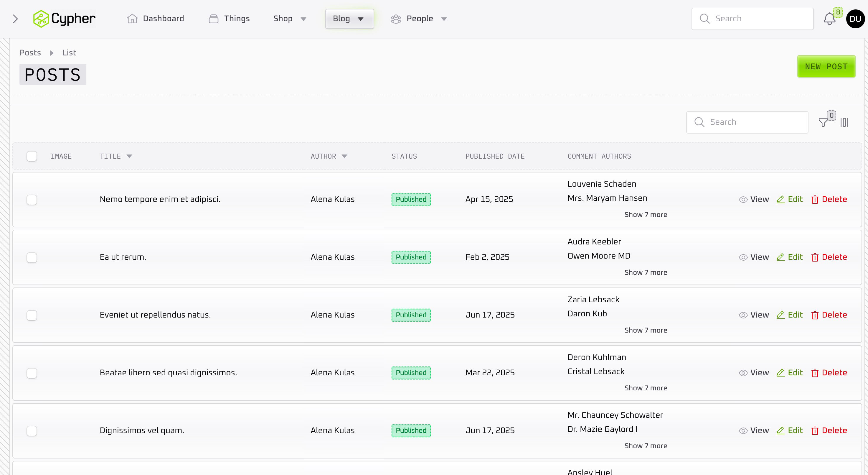The image size is (868, 475).
Task: Open the People dropdown menu
Action: pyautogui.click(x=419, y=19)
